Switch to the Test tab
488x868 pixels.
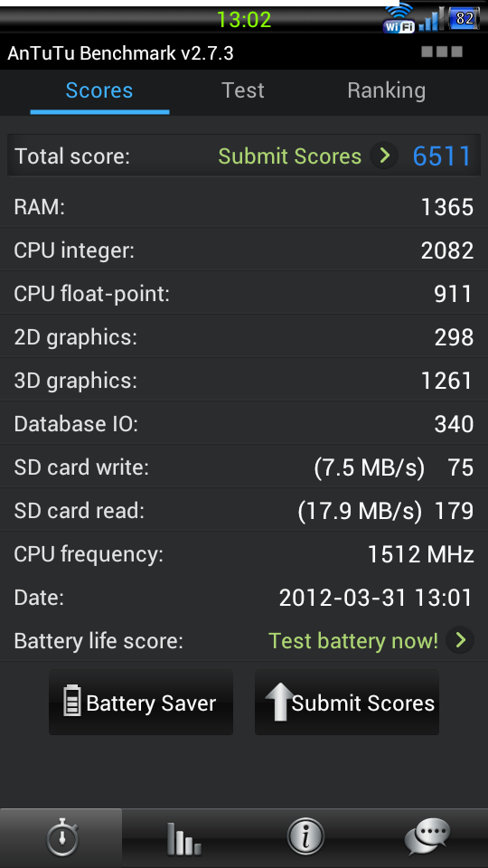coord(243,90)
